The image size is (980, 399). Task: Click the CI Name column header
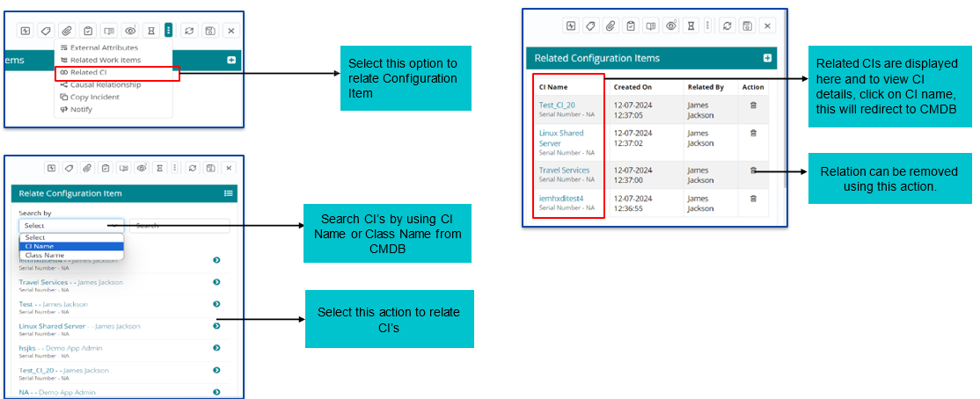coord(553,87)
